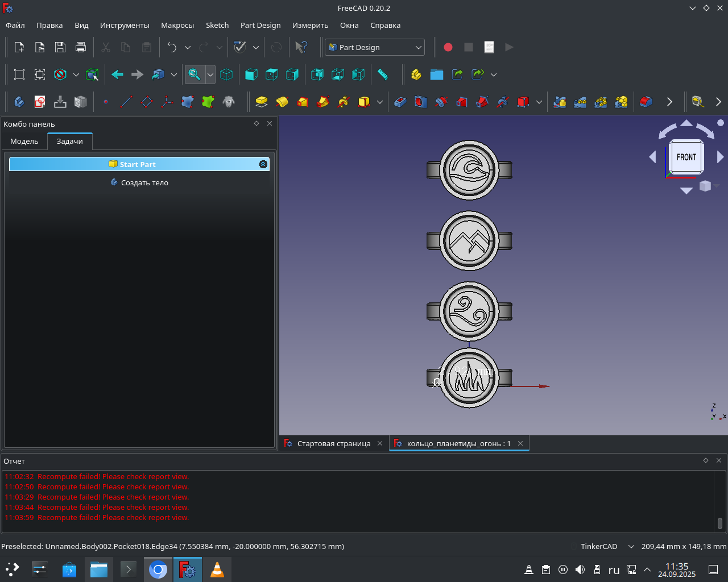Click the Create Sketch icon
The width and height of the screenshot is (728, 582).
40,102
